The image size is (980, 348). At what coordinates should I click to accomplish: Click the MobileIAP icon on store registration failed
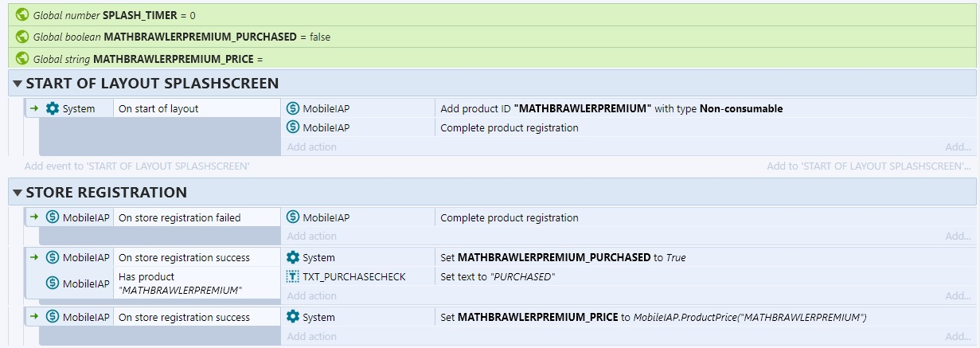[53, 217]
